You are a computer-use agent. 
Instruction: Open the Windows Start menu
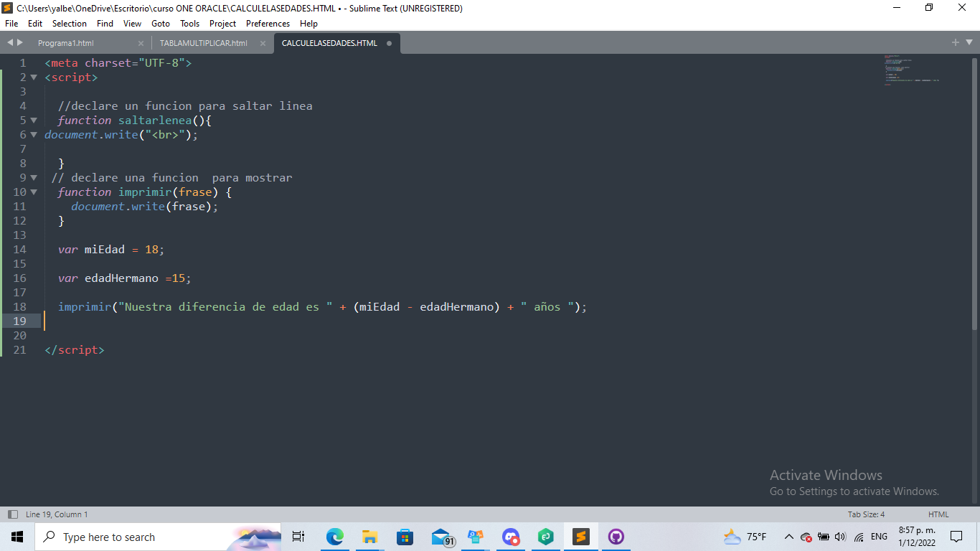click(x=17, y=537)
